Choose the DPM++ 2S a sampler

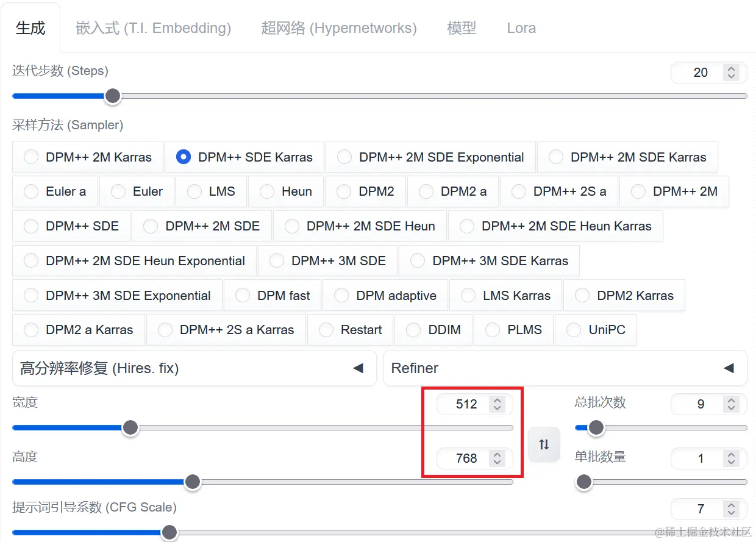[x=559, y=191]
